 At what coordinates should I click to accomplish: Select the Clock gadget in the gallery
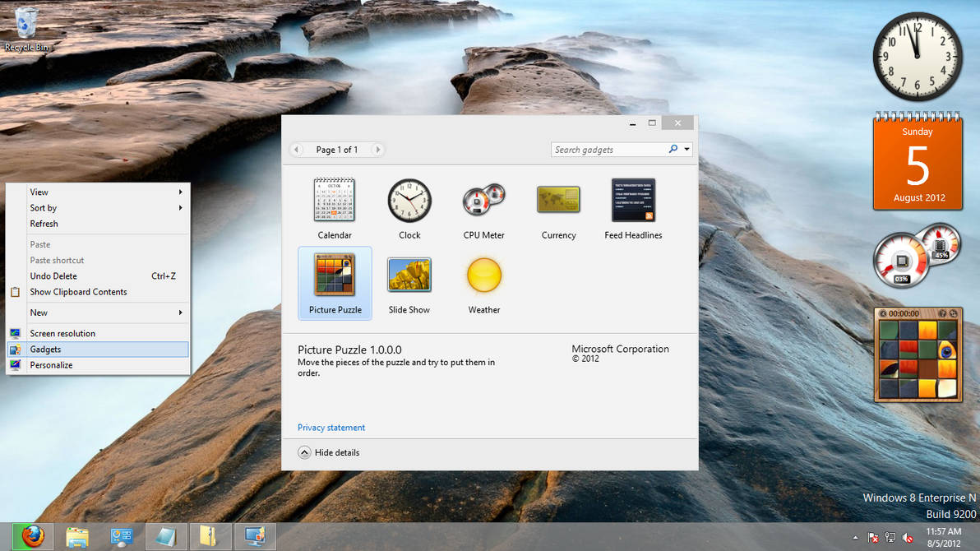click(409, 208)
